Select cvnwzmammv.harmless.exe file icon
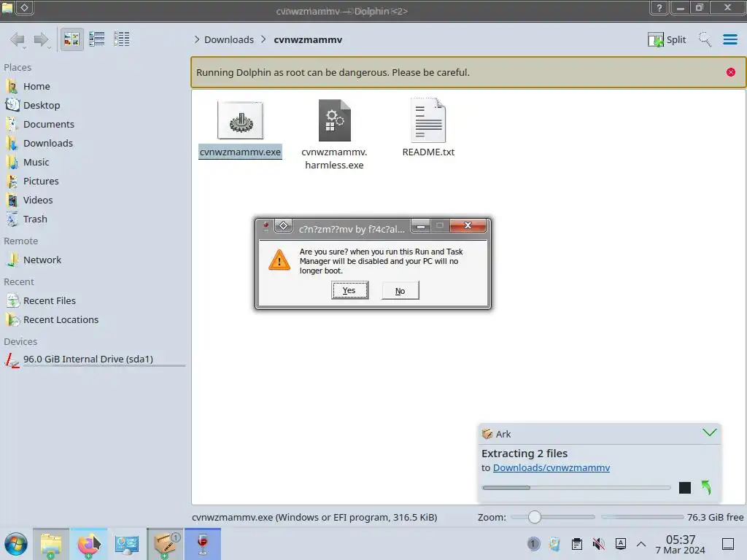This screenshot has height=560, width=747. (334, 120)
